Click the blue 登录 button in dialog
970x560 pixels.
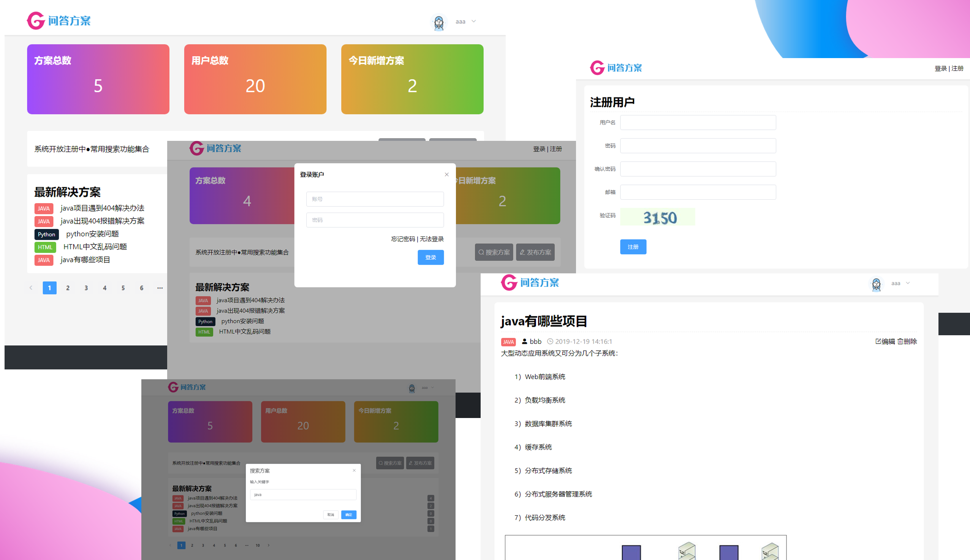tap(430, 257)
